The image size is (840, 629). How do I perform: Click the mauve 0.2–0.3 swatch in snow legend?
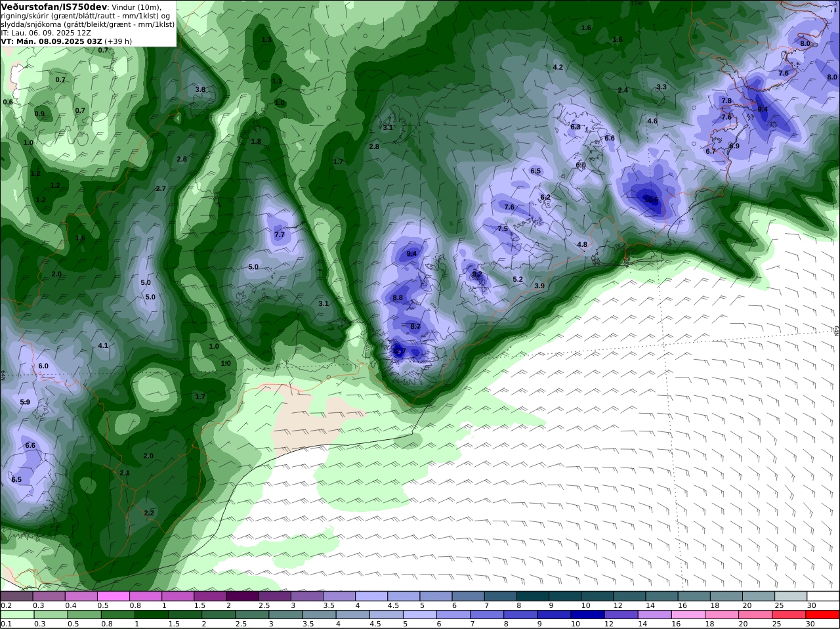17,596
